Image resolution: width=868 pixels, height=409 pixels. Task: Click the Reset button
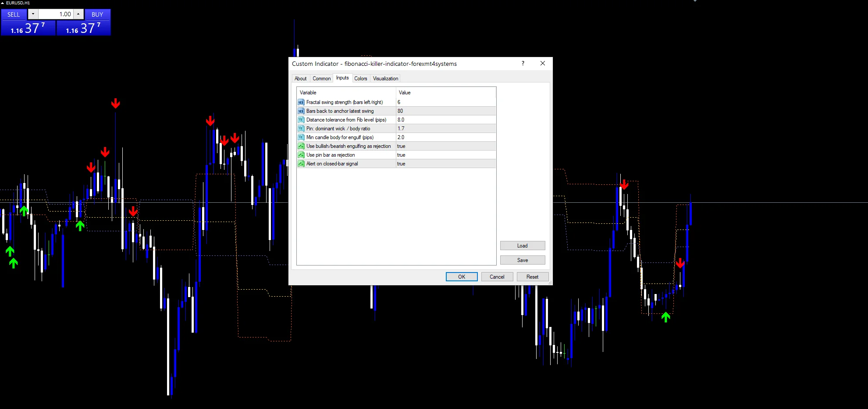[x=533, y=277]
